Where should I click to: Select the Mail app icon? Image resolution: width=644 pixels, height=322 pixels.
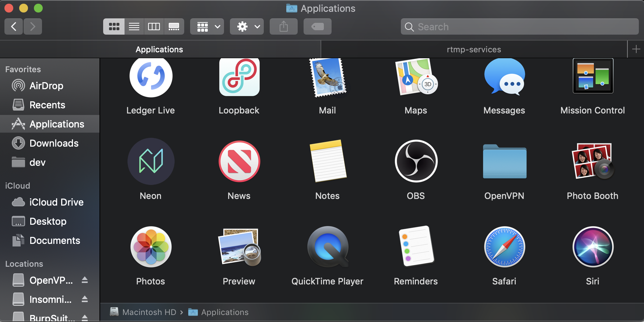(x=328, y=77)
